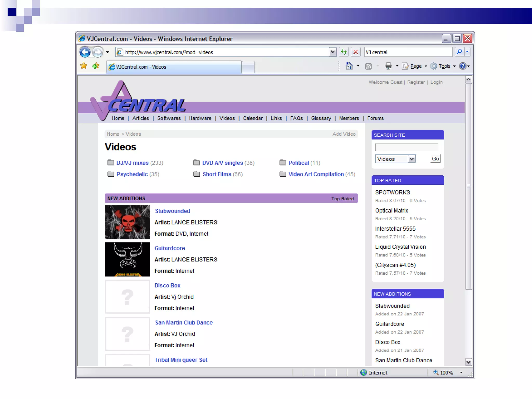Open the Videos category dropdown in Search Site
The image size is (532, 399).
coord(411,159)
